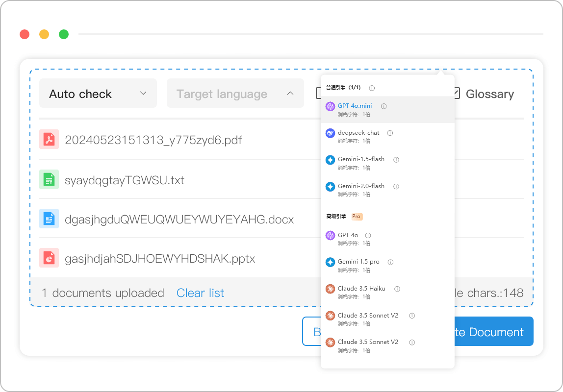This screenshot has height=392, width=563.
Task: Click file name syaydqgtayTGWSU.txt
Action: pos(124,180)
